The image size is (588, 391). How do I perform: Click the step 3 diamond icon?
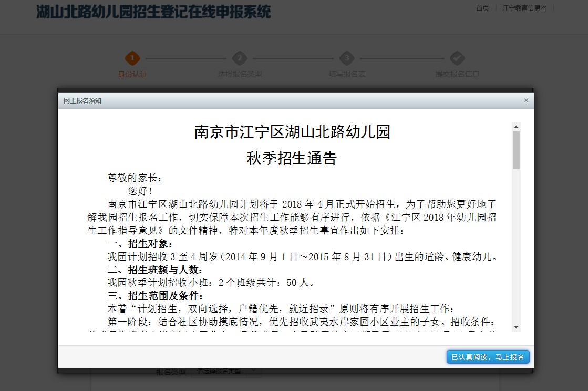click(x=346, y=58)
